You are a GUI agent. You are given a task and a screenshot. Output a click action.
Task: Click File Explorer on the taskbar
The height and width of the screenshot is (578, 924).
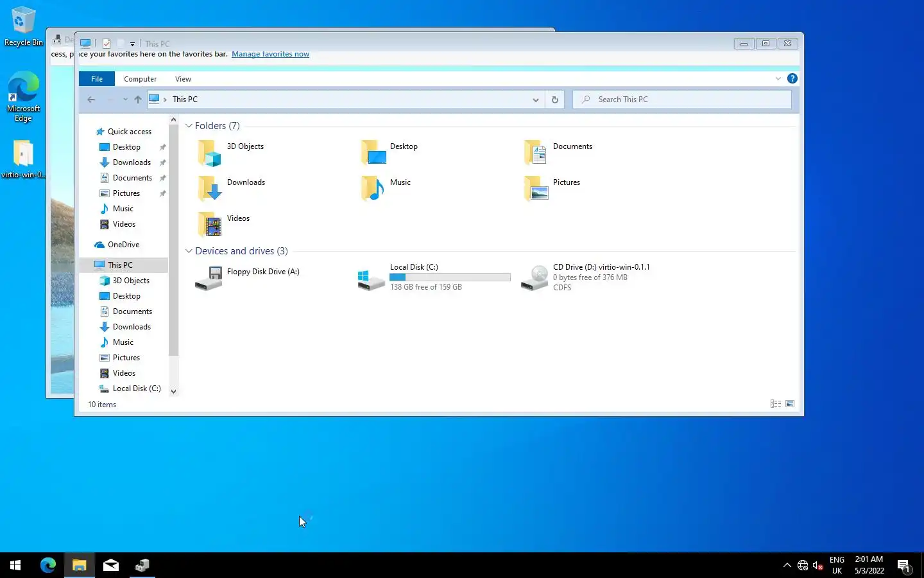80,565
